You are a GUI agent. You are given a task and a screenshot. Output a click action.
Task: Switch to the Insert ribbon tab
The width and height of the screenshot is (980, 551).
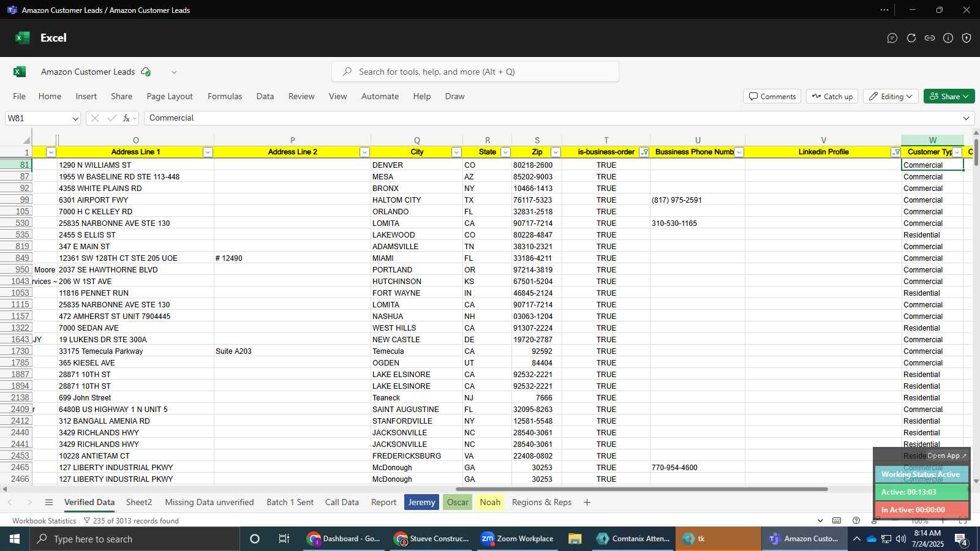(x=86, y=96)
